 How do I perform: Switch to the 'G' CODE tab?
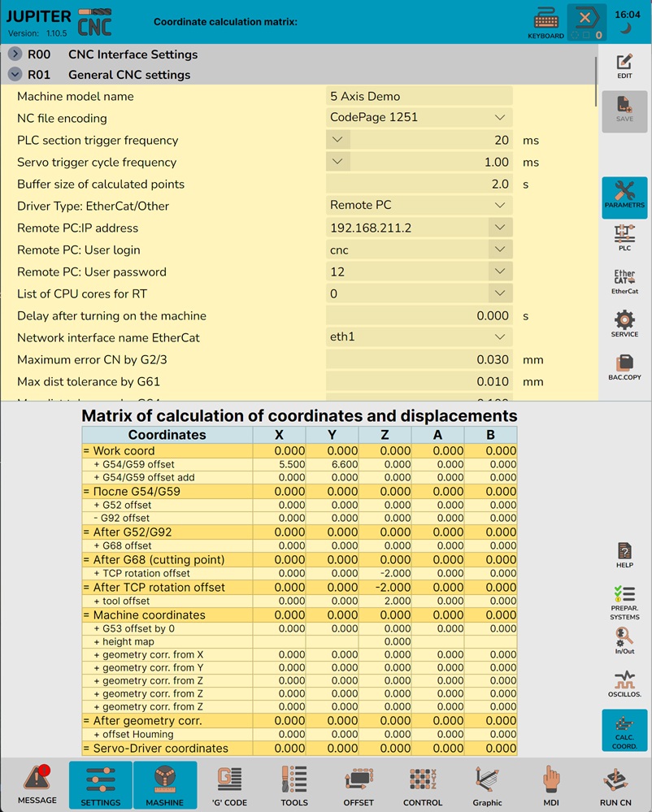click(230, 785)
